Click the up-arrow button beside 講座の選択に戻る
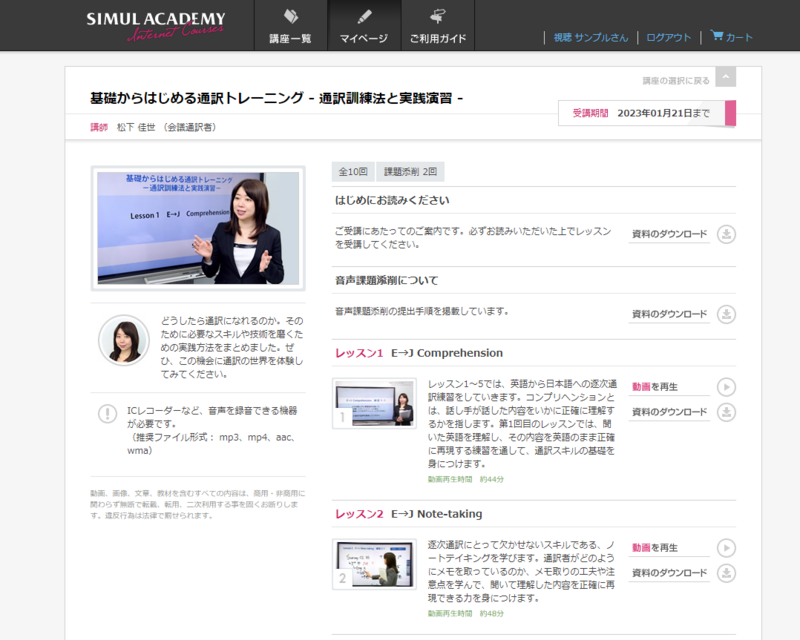800x640 pixels. pyautogui.click(x=726, y=77)
